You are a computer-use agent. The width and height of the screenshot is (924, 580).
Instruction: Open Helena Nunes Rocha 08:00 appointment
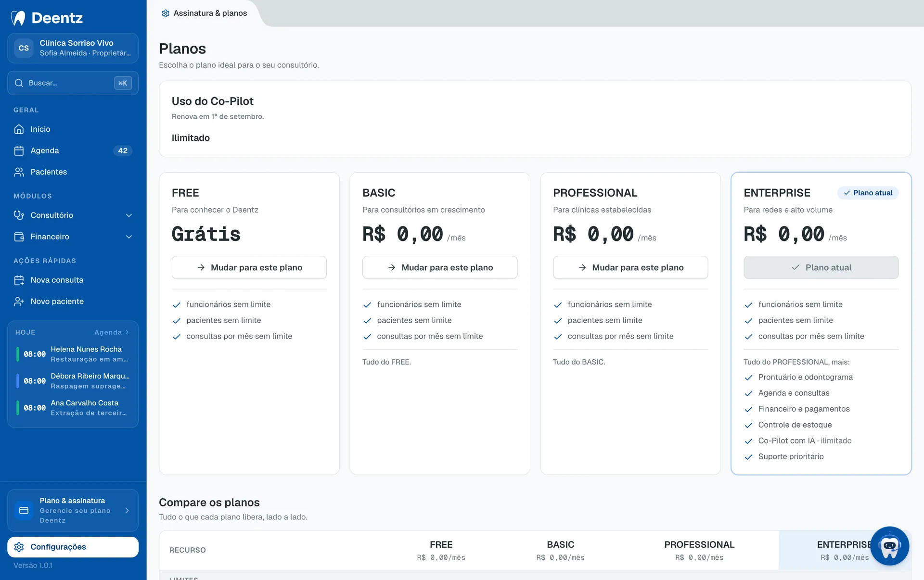[x=73, y=354]
